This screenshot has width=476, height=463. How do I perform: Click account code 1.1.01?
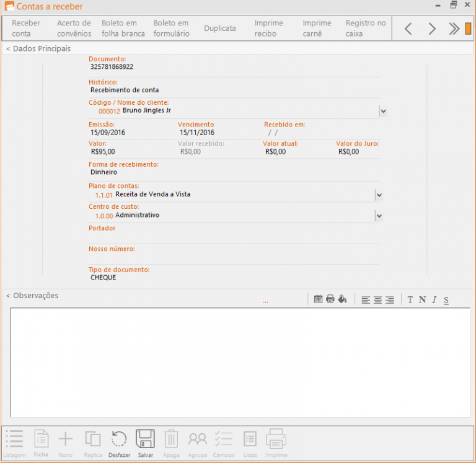(x=104, y=195)
